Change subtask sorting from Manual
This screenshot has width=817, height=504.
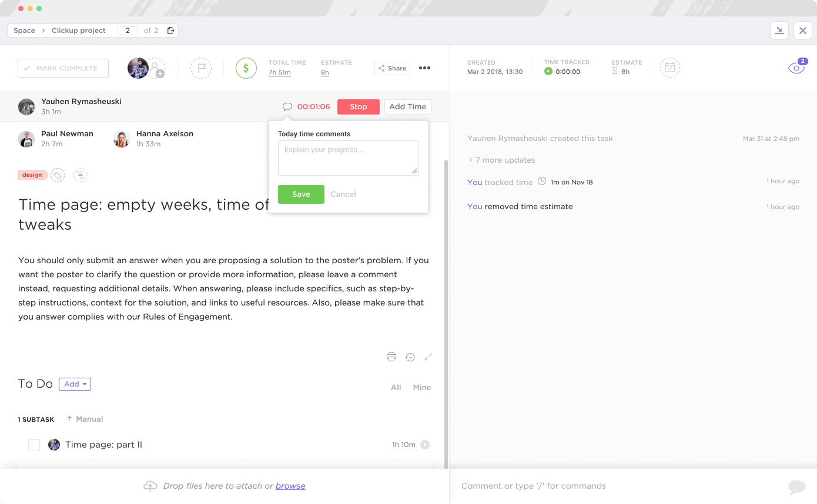click(x=85, y=419)
